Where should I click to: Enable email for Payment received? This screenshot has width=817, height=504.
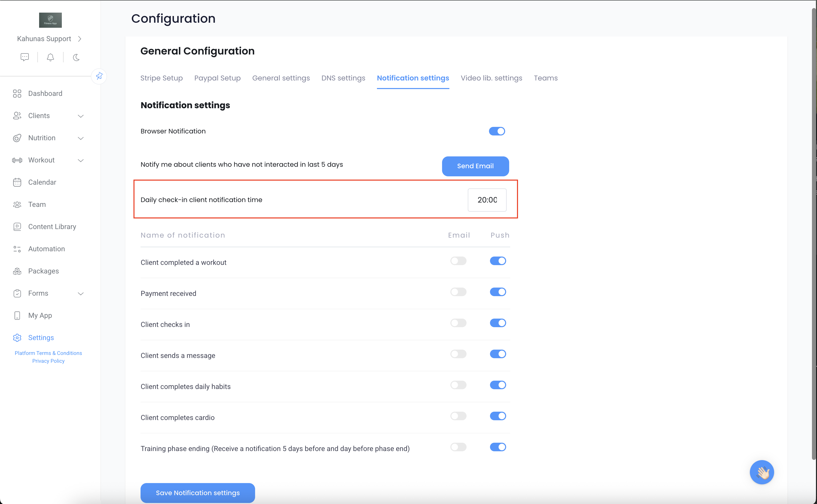(x=458, y=292)
